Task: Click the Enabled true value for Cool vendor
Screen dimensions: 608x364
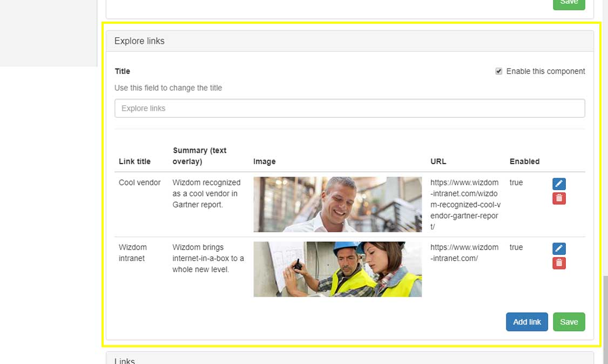Action: pos(516,183)
